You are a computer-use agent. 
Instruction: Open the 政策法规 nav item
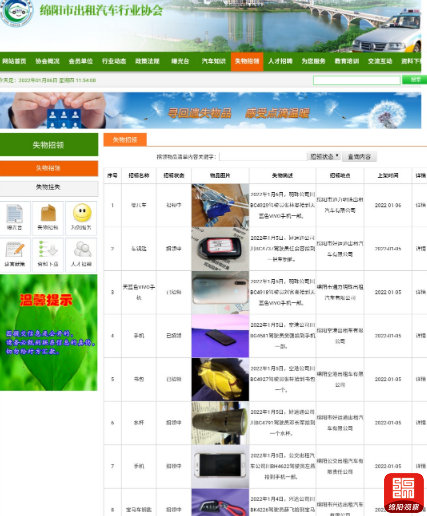click(x=147, y=61)
